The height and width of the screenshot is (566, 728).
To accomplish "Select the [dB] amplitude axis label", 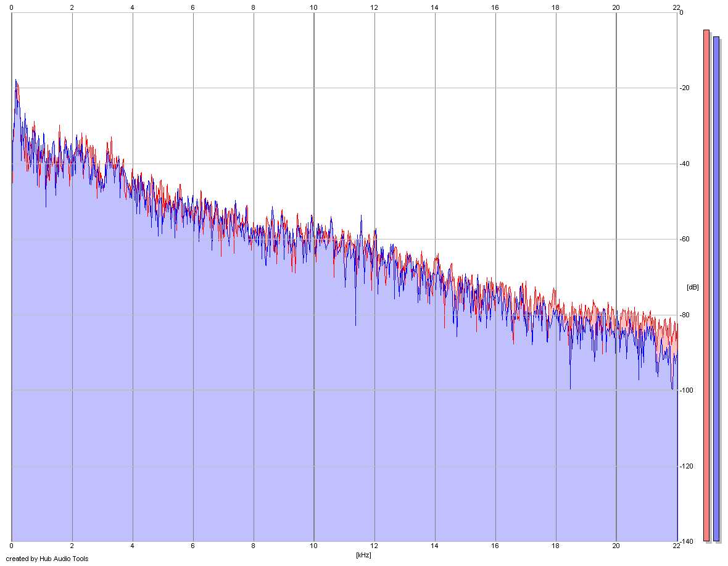I will point(692,287).
